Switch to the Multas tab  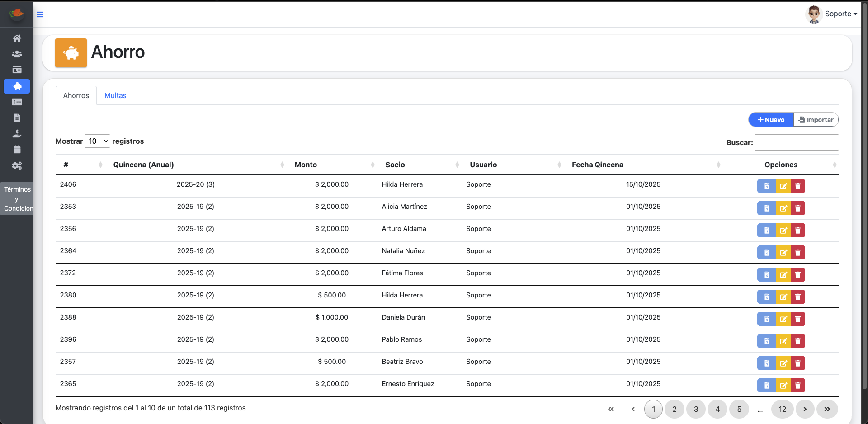click(x=115, y=95)
